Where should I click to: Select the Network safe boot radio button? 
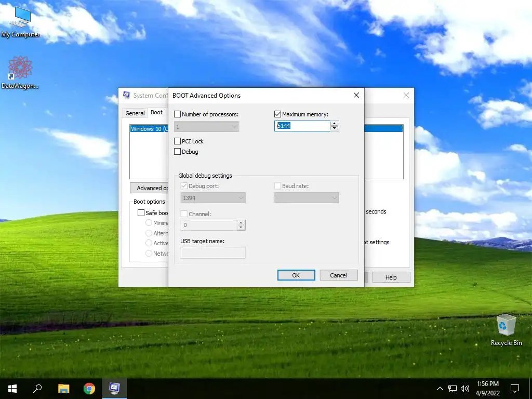[148, 254]
